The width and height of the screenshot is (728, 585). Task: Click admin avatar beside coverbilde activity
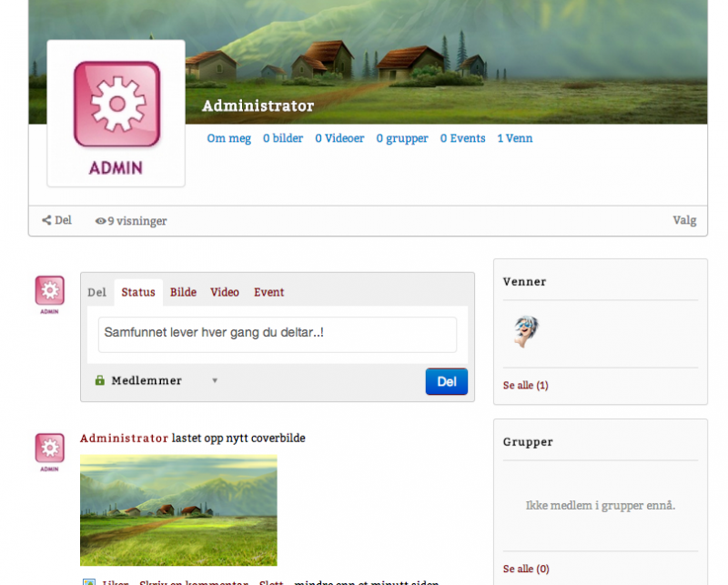(x=50, y=452)
